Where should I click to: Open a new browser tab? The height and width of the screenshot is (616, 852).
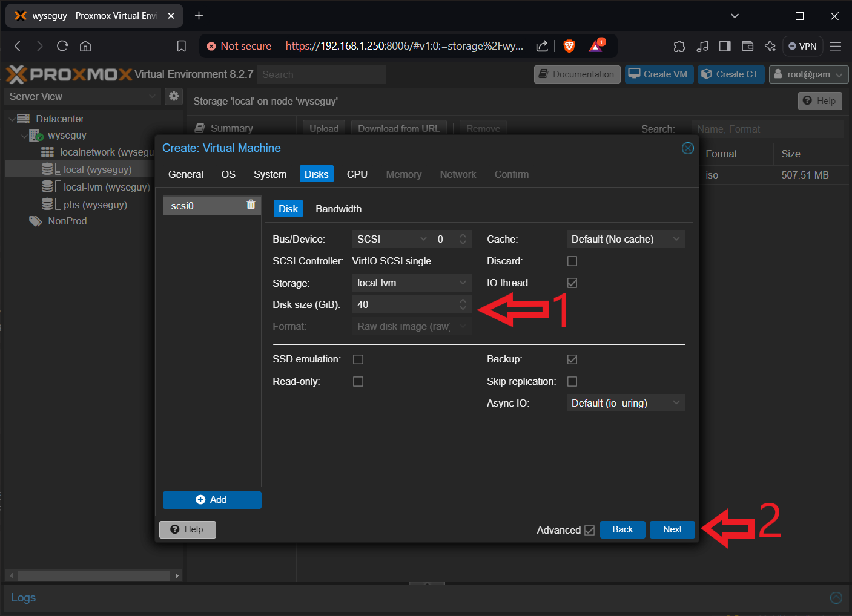pos(199,16)
